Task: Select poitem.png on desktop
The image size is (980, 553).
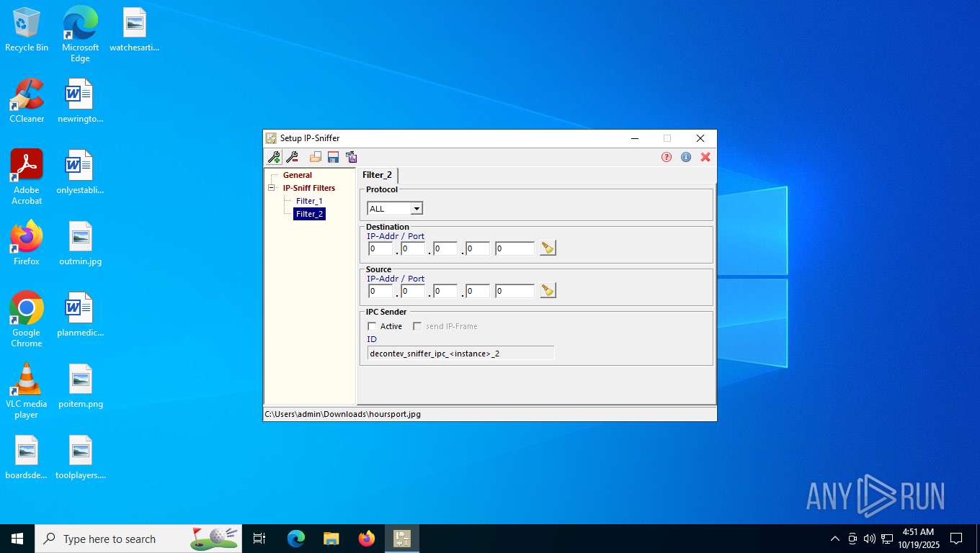Action: [x=80, y=387]
